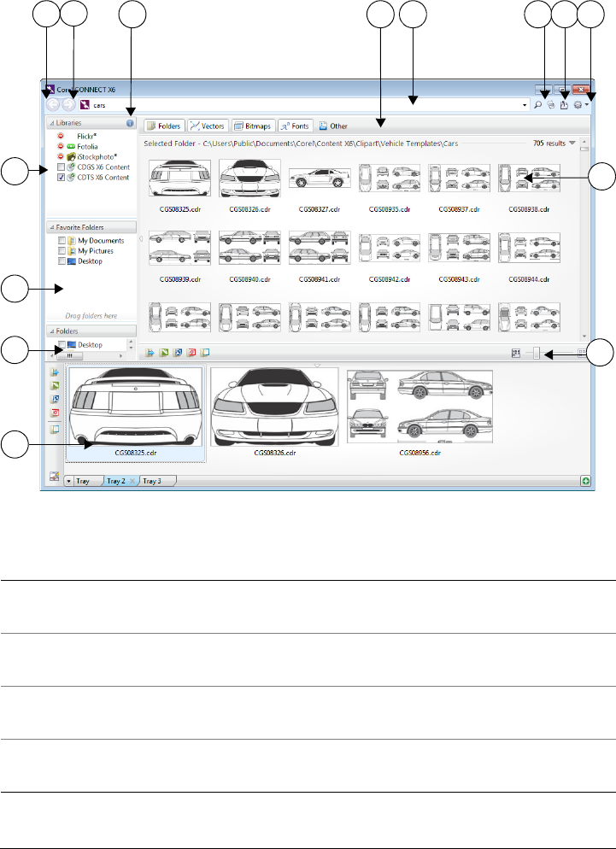Select CGS08939.cdr thumbnail in results

click(180, 248)
